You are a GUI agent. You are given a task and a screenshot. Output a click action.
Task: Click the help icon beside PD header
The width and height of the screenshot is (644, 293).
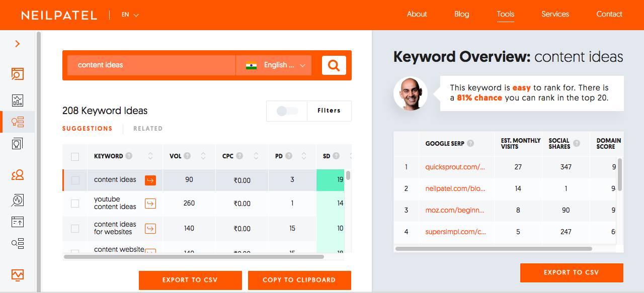(x=289, y=156)
